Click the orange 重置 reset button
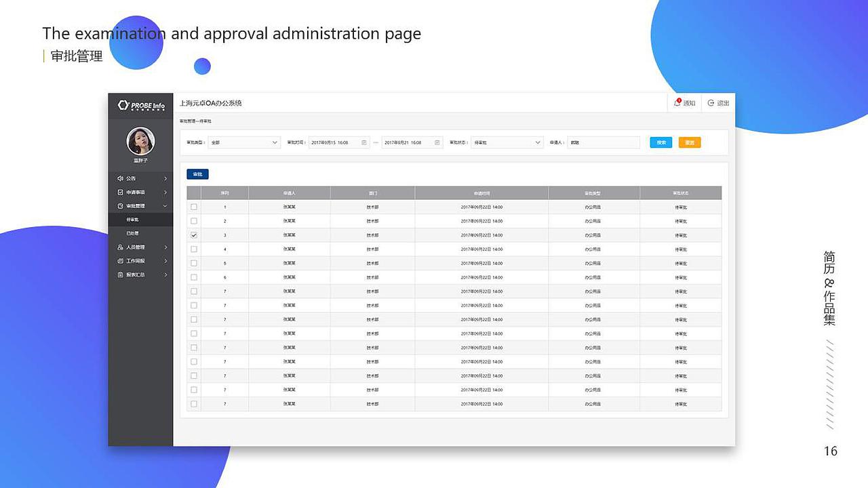This screenshot has width=868, height=488. [x=690, y=142]
